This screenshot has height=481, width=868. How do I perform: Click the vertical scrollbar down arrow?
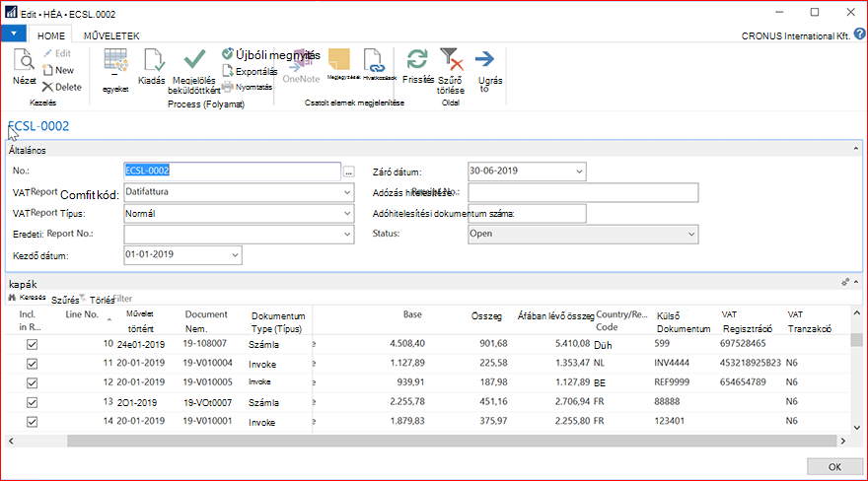[x=856, y=428]
